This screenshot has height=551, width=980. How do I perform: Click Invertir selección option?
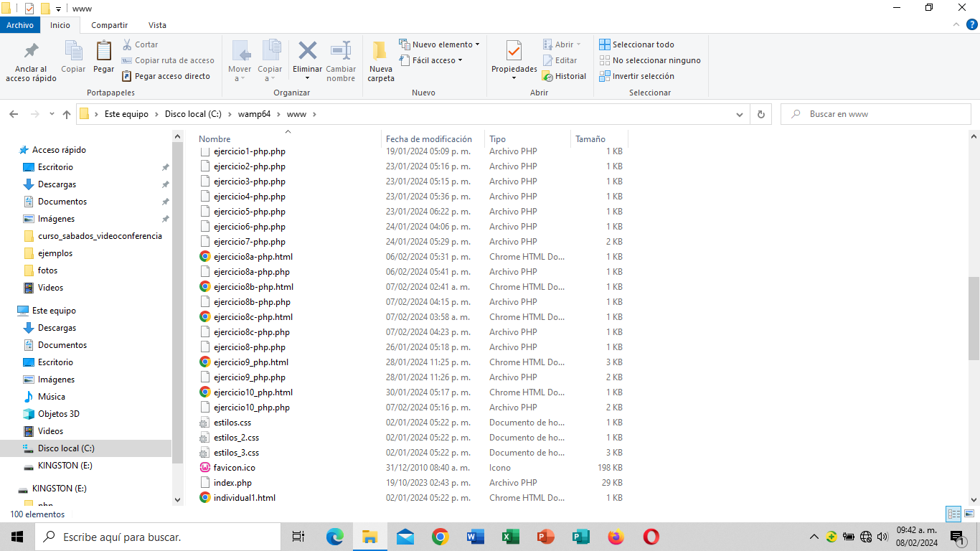637,76
